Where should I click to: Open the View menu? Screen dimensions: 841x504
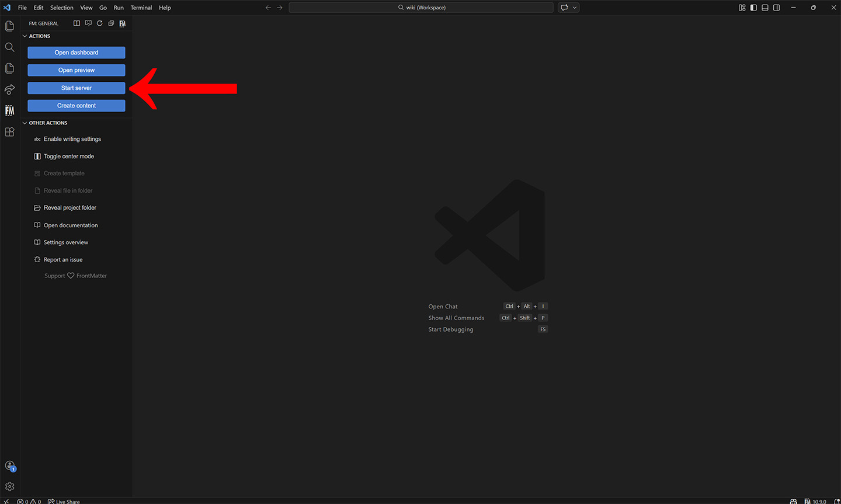(x=86, y=8)
